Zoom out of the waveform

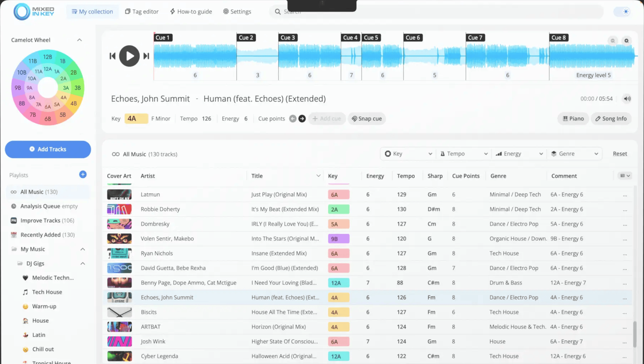(612, 41)
